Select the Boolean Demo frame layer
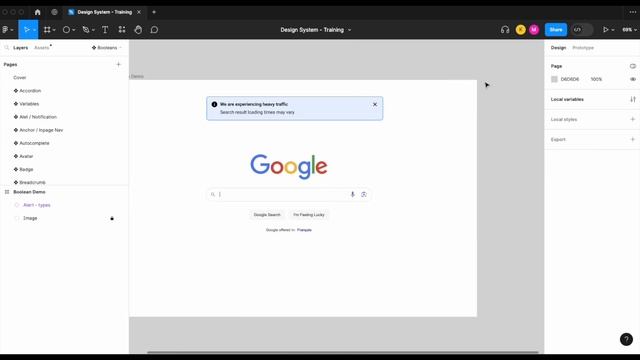640x360 pixels. click(x=29, y=192)
